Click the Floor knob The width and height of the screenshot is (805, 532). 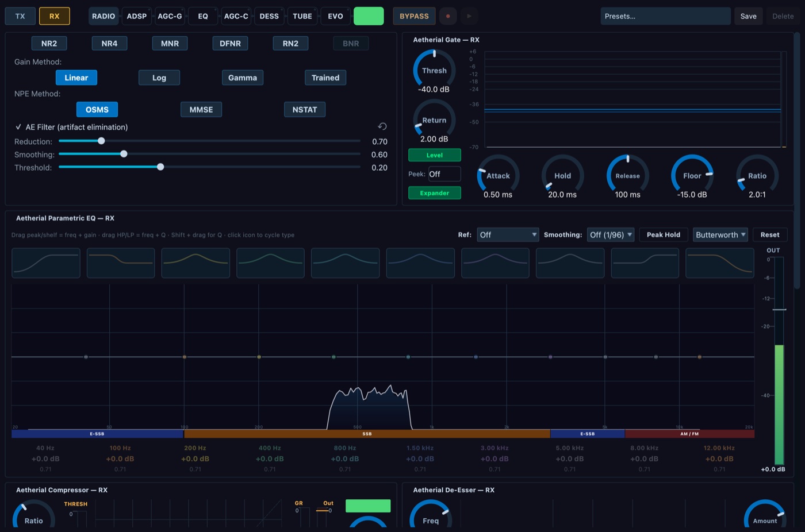(x=692, y=175)
